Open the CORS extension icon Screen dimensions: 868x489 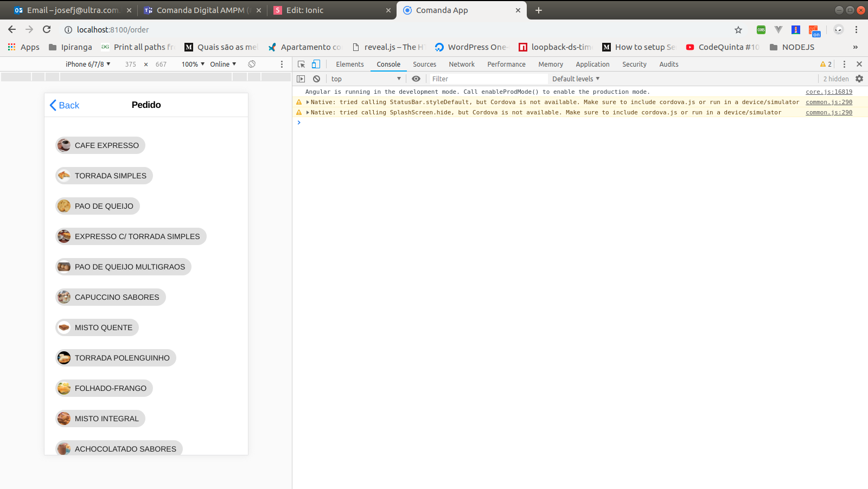click(761, 30)
